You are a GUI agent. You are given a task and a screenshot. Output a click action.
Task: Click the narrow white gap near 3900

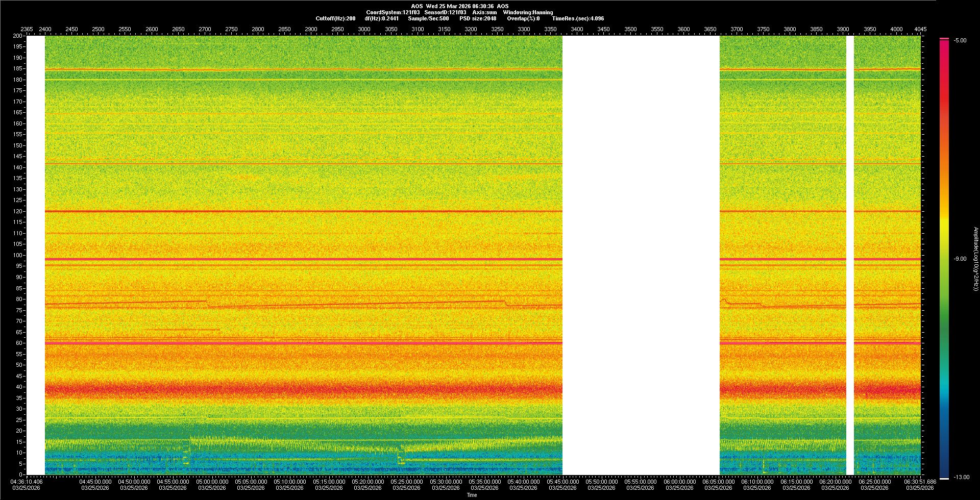pyautogui.click(x=850, y=255)
